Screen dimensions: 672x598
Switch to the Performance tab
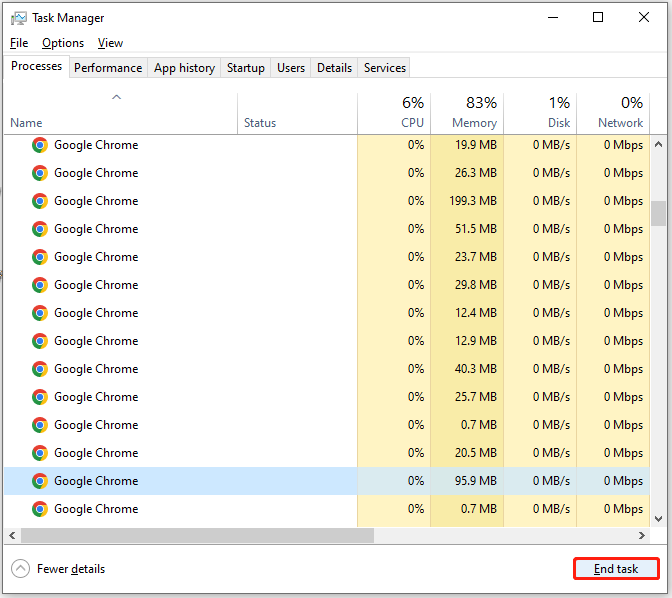[x=108, y=68]
